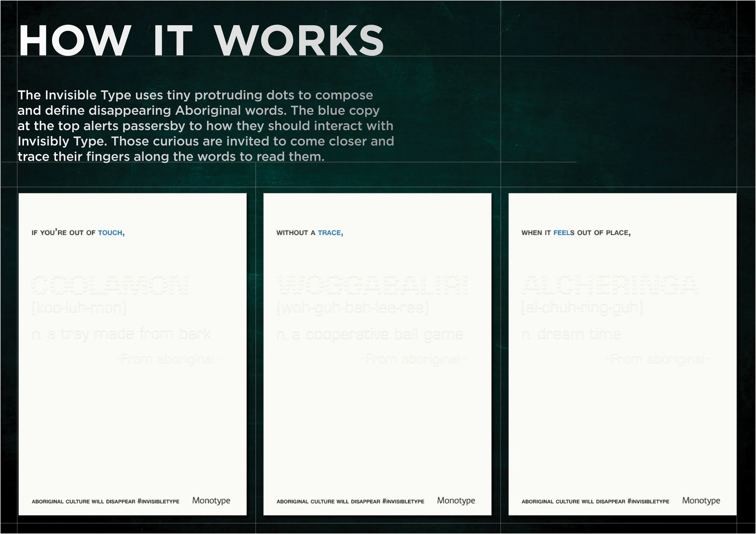This screenshot has width=756, height=534.
Task: Click the [koo-luh-mon] pronunciation text
Action: click(79, 308)
